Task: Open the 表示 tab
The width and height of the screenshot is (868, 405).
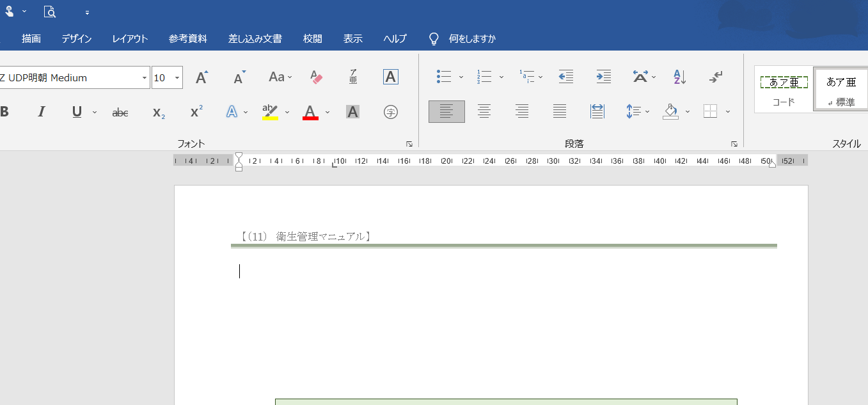Action: click(353, 38)
